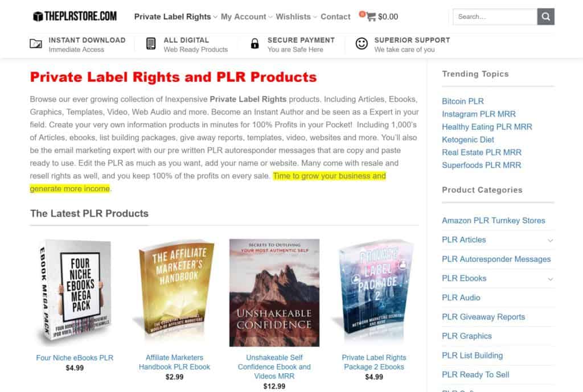Click the shopping cart icon
Viewport: 583px width, 392px height.
[x=371, y=16]
